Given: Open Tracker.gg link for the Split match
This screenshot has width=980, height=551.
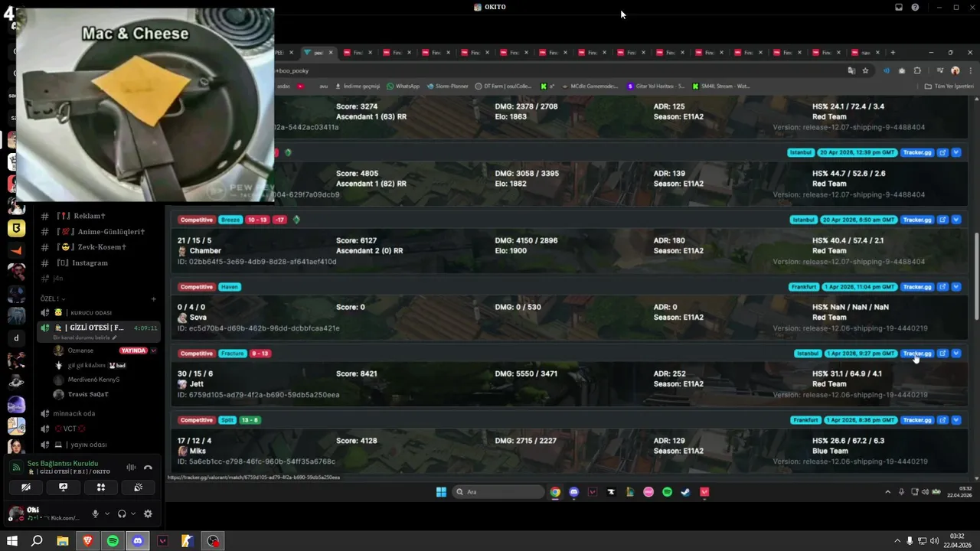Looking at the screenshot, I should click(917, 420).
